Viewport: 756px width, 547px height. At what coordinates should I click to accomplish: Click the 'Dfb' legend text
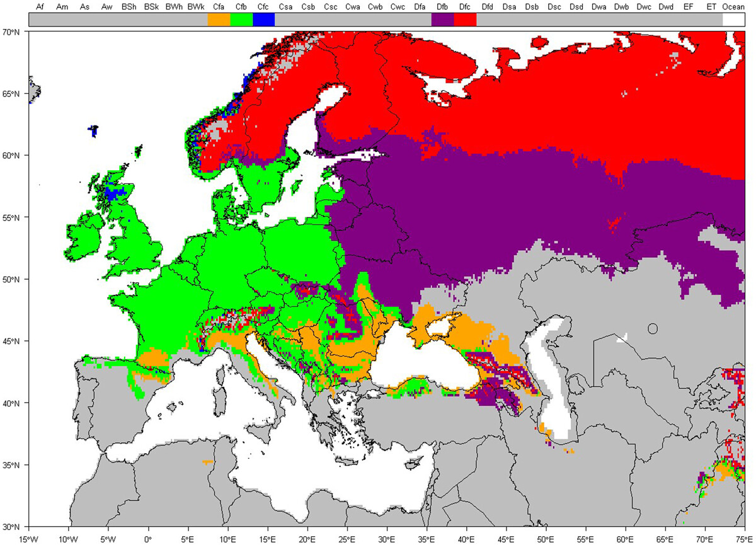click(443, 7)
